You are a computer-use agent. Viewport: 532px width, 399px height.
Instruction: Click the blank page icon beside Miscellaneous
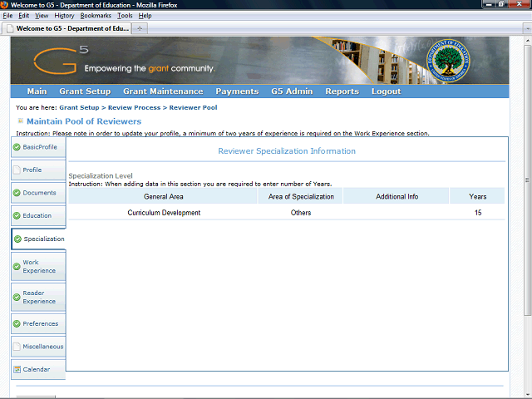[x=17, y=347]
